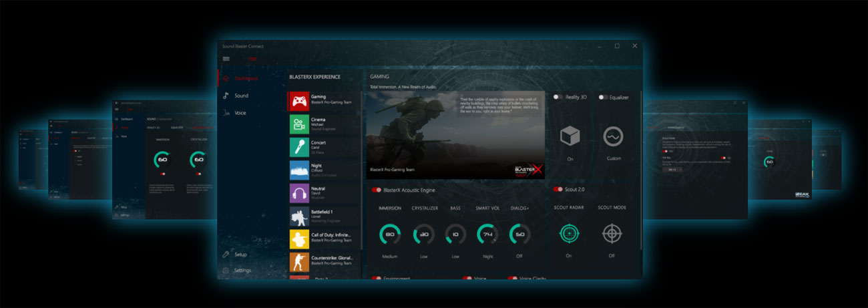Toggle the Equalizer switch
Image resolution: width=868 pixels, height=308 pixels.
[604, 98]
